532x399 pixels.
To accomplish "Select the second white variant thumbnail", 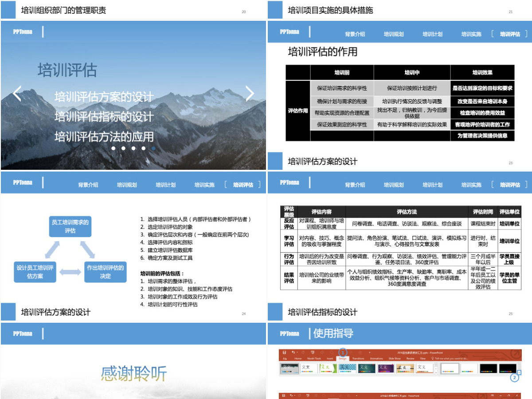I will click(469, 368).
